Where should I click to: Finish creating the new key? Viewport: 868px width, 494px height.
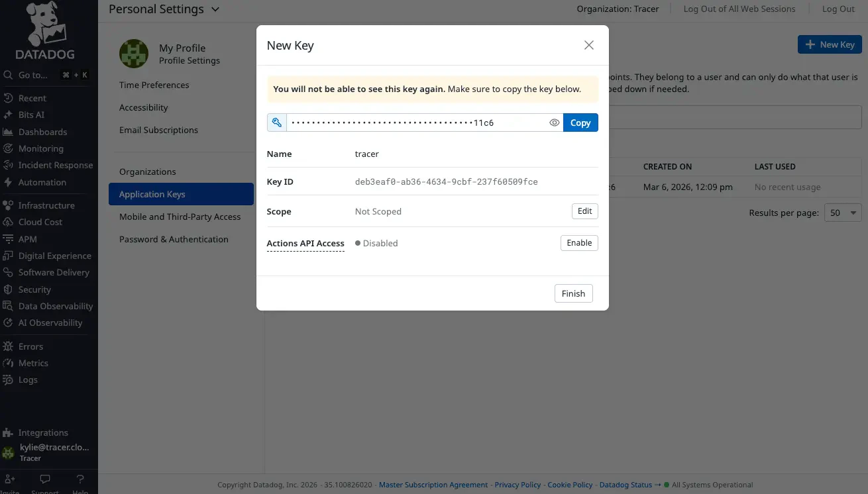click(572, 293)
